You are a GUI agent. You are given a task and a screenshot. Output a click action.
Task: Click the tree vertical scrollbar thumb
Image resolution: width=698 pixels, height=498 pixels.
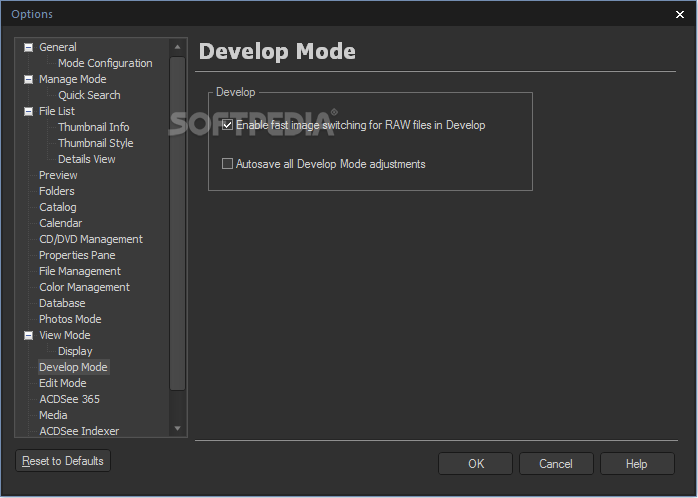[177, 223]
